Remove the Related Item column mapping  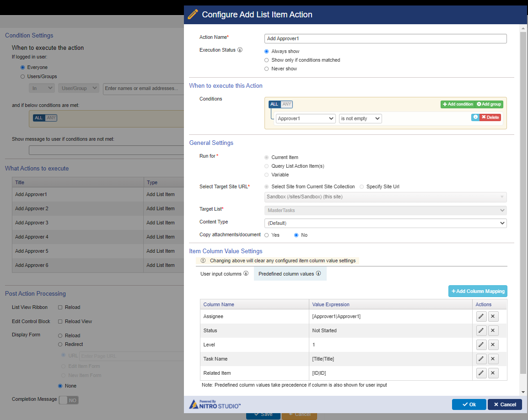pyautogui.click(x=493, y=373)
